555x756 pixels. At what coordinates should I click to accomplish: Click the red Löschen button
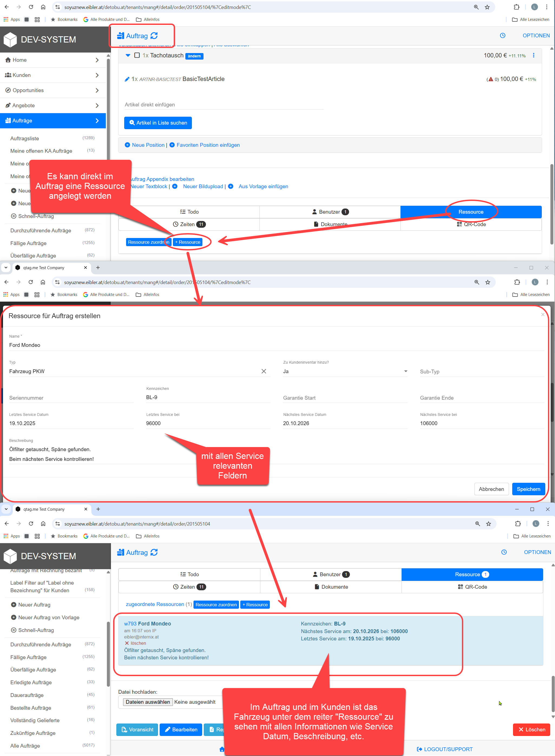pyautogui.click(x=531, y=729)
